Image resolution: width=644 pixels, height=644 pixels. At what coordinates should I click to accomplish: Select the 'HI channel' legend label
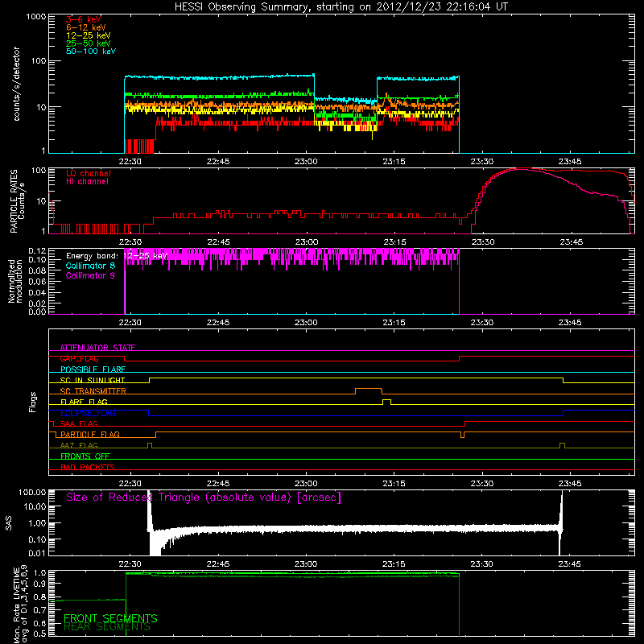pyautogui.click(x=87, y=182)
